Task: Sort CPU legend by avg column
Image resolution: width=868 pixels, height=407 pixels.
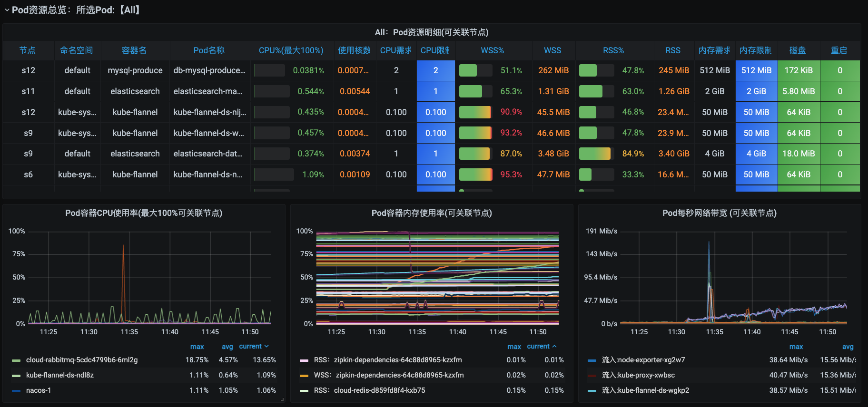Action: (x=227, y=347)
